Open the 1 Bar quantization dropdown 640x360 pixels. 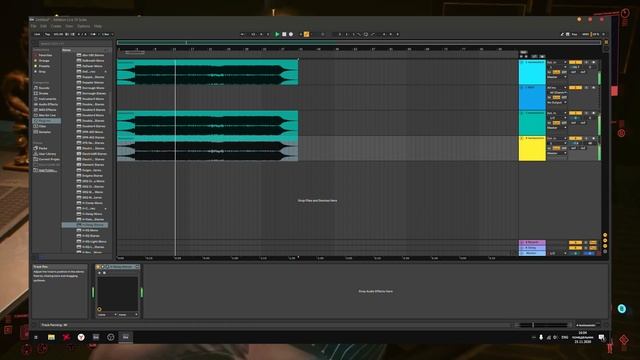click(x=107, y=34)
